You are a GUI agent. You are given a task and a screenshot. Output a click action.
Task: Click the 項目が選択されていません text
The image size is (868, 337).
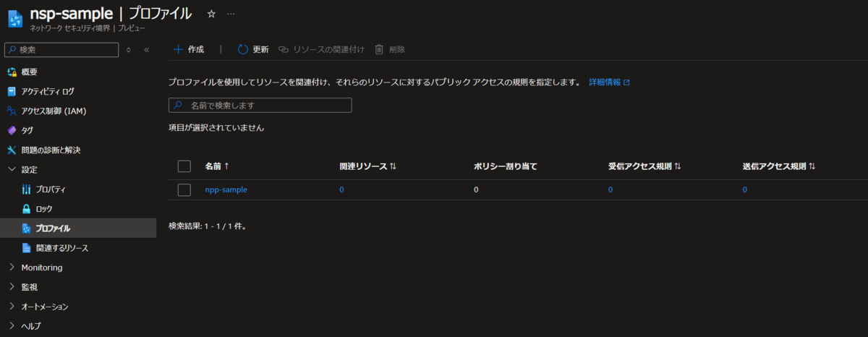coord(216,128)
